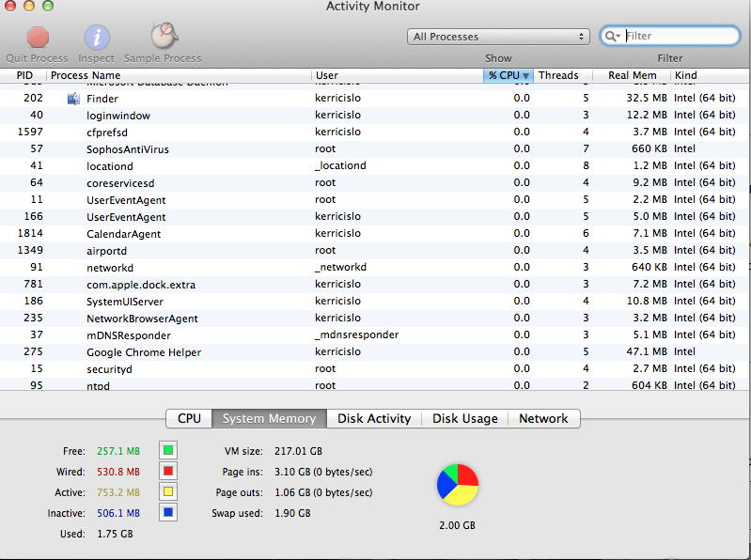Sort by the PID column header
Image resolution: width=751 pixels, height=560 pixels.
point(23,75)
